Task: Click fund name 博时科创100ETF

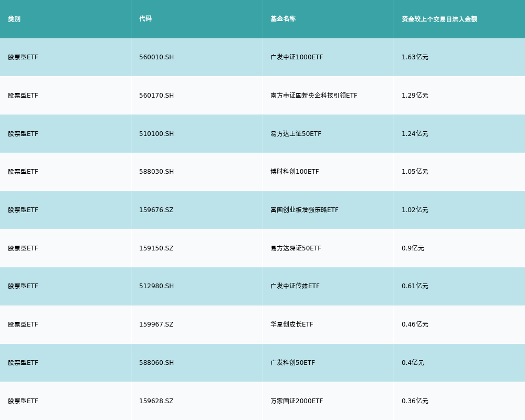Action: [295, 172]
